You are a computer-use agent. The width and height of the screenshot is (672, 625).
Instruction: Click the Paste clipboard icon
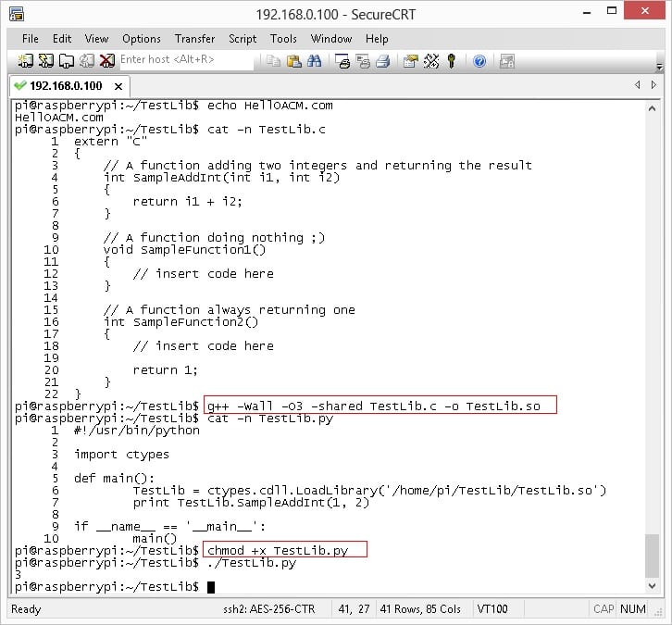click(x=293, y=61)
